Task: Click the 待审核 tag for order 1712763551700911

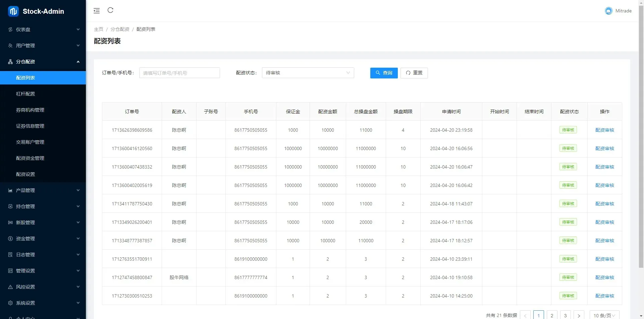Action: point(568,259)
